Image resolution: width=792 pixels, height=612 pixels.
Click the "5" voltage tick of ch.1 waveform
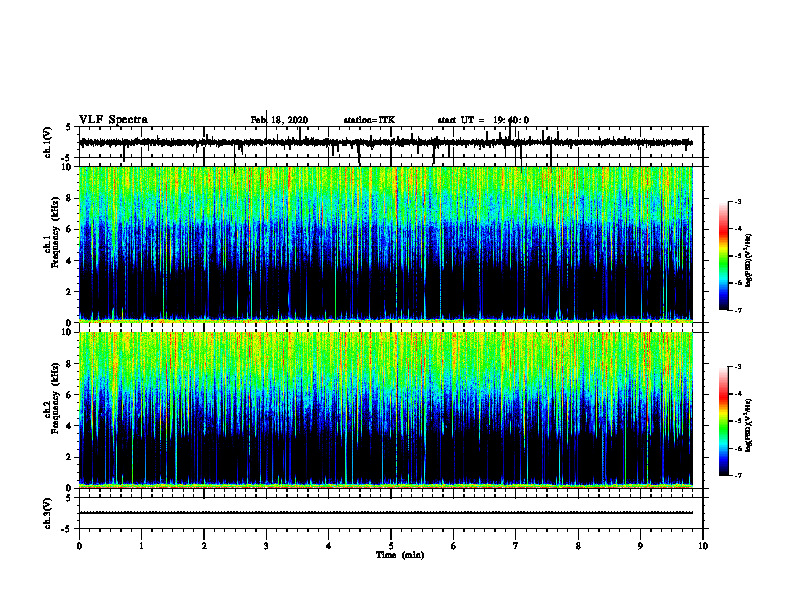[69, 127]
